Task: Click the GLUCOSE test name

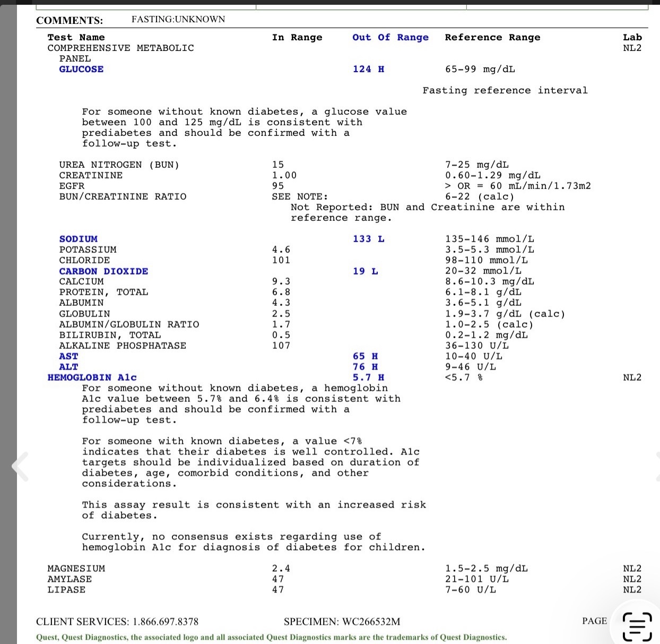Action: [81, 69]
